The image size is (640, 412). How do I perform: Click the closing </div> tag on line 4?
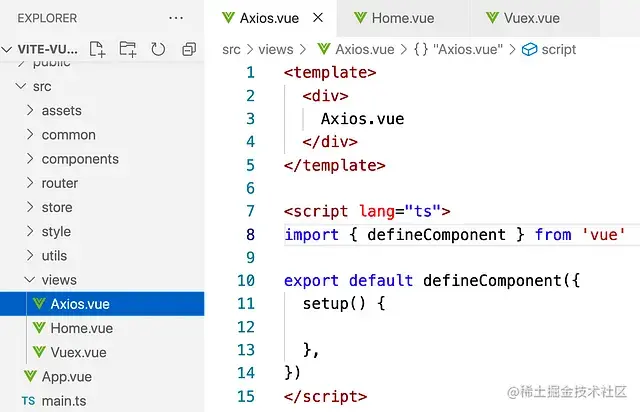[330, 142]
